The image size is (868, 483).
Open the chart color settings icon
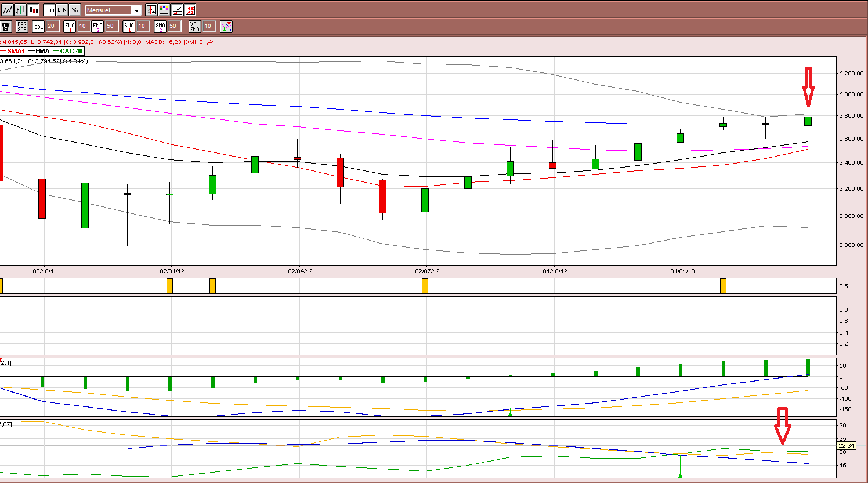coord(164,10)
